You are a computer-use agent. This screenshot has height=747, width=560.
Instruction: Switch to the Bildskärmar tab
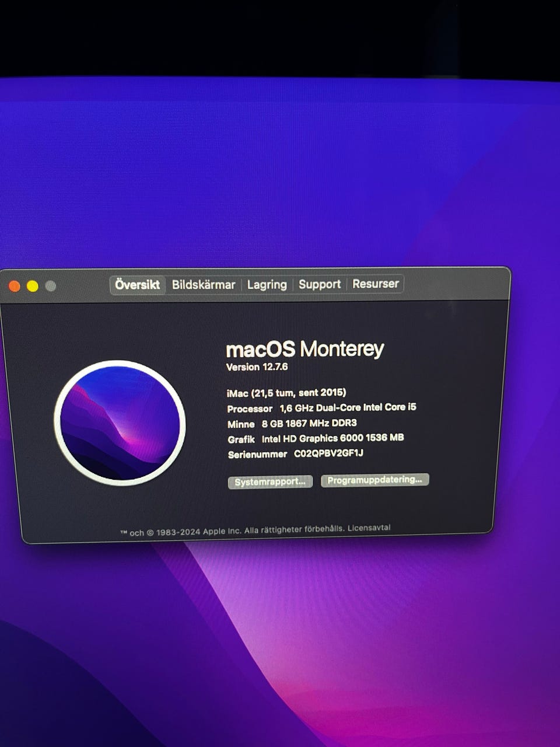[x=203, y=285]
